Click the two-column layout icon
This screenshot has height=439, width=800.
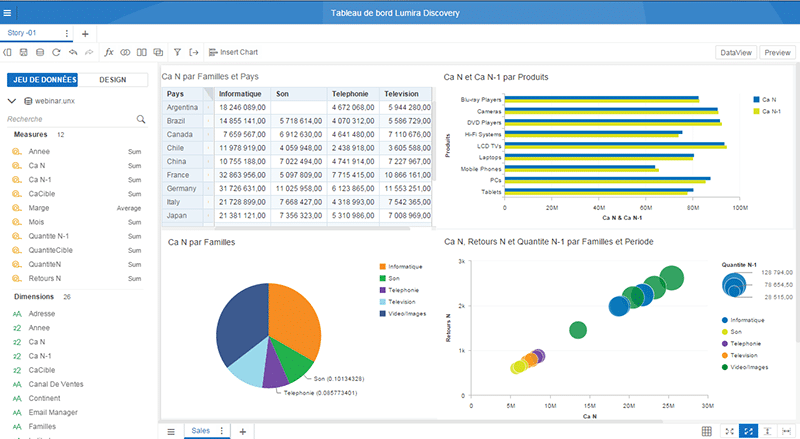pos(142,52)
